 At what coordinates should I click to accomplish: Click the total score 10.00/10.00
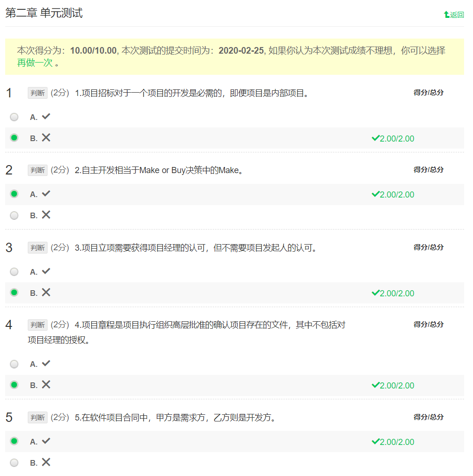tap(93, 50)
